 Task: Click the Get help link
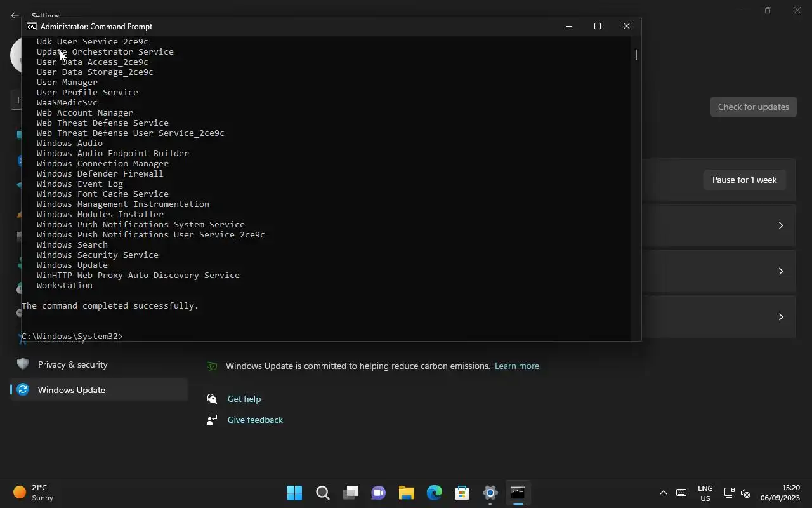244,399
